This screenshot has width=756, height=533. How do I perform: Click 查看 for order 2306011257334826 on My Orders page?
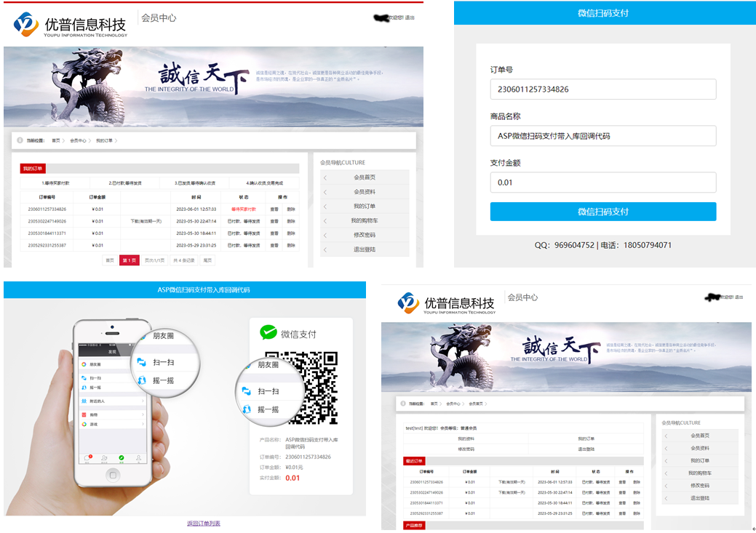(274, 209)
